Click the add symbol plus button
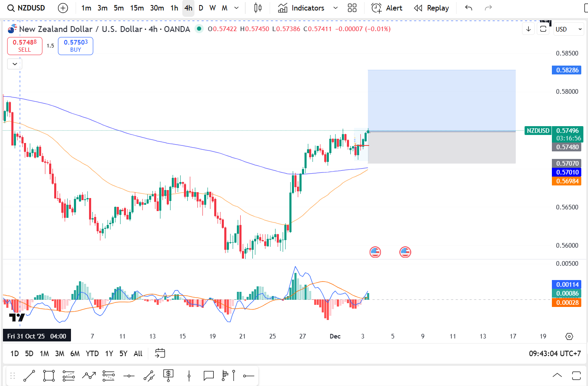 63,8
